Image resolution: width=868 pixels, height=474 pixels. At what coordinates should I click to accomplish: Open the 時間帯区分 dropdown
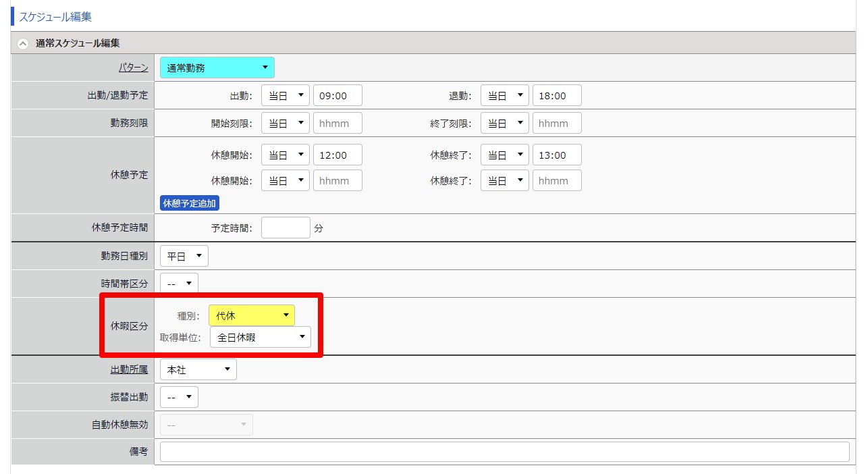(x=180, y=284)
